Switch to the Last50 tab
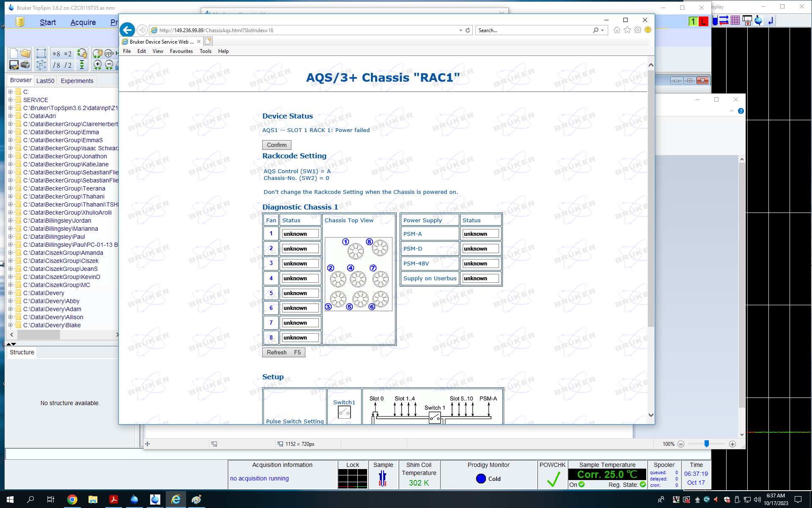812x508 pixels. (45, 81)
